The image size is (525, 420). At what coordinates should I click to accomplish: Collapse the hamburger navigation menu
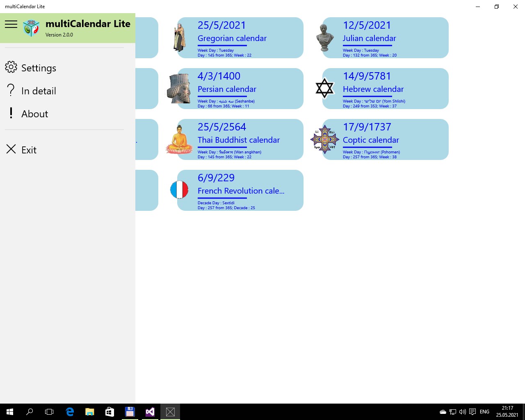[x=11, y=24]
